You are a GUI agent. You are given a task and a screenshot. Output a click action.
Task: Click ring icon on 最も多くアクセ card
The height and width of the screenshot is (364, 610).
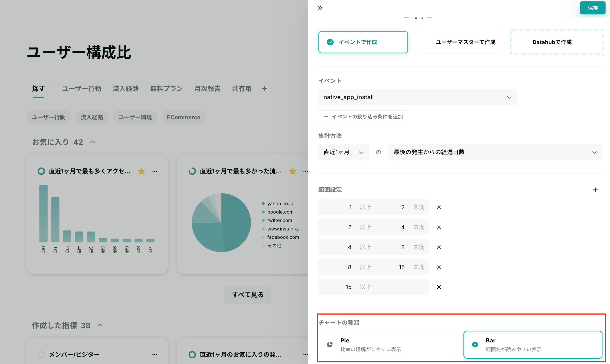41,171
